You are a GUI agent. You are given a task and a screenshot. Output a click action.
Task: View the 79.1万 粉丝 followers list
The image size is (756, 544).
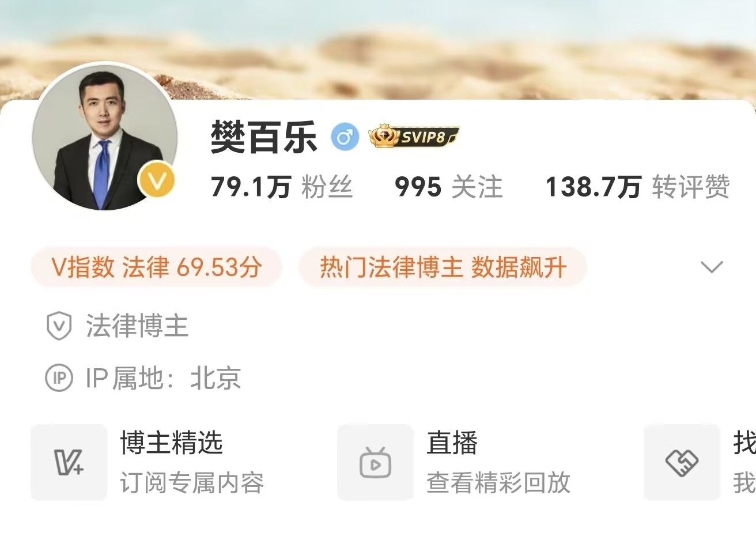[x=282, y=187]
